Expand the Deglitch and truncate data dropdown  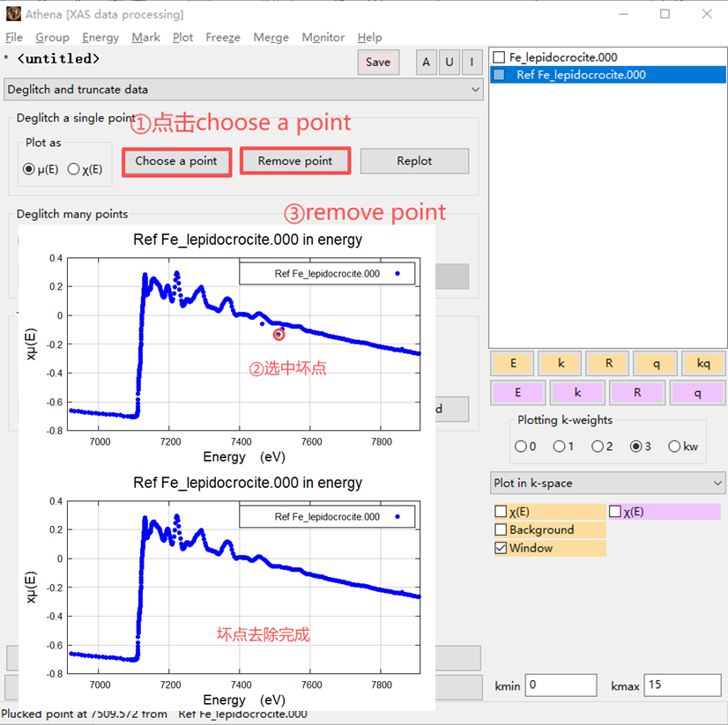tap(243, 90)
